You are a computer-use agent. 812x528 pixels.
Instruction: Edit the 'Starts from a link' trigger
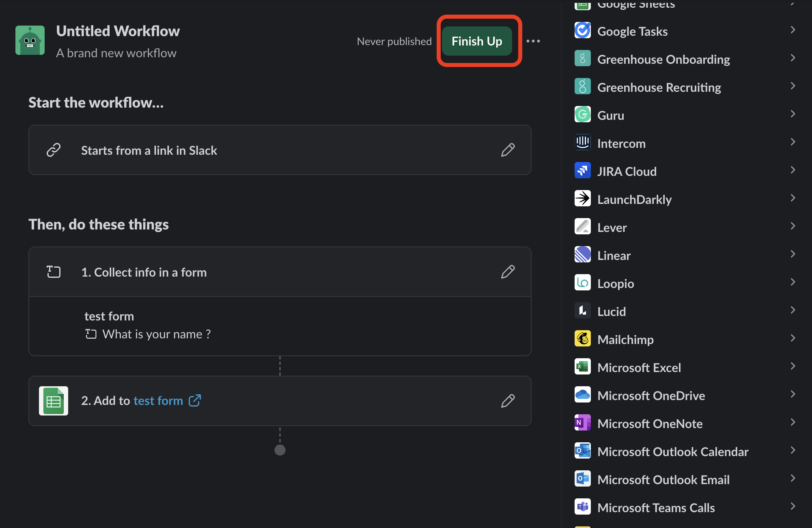point(508,150)
